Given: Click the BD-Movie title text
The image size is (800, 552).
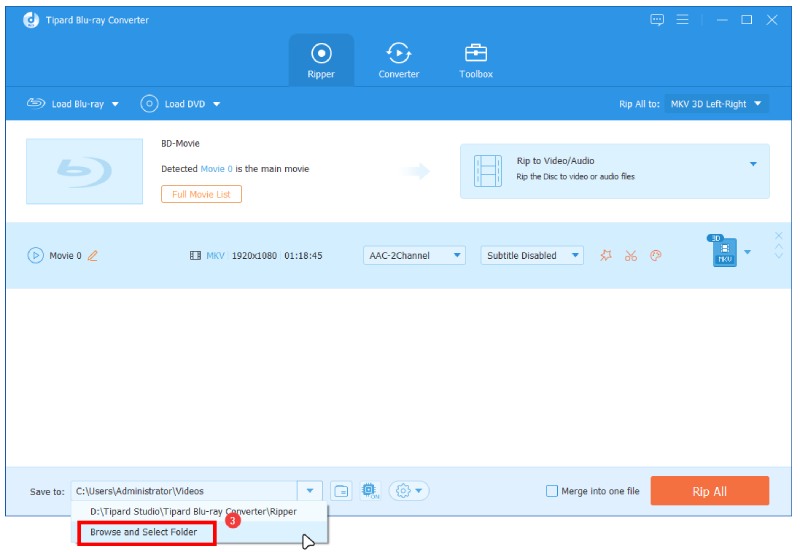Looking at the screenshot, I should (x=180, y=143).
